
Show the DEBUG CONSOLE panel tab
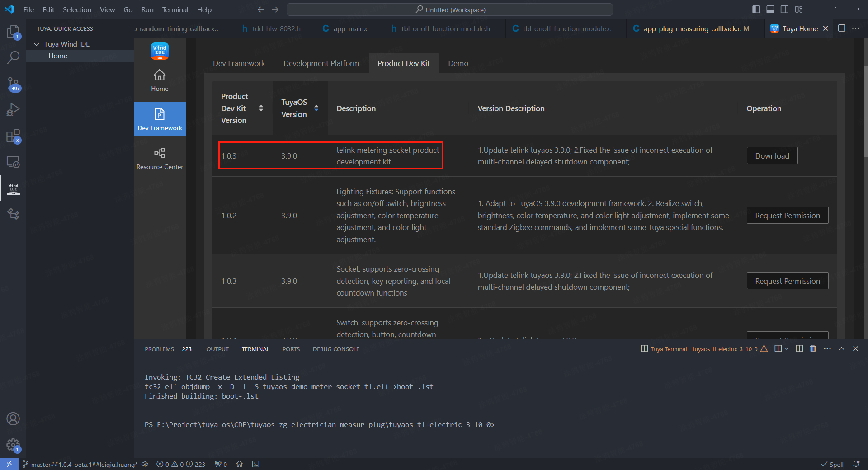coord(336,349)
